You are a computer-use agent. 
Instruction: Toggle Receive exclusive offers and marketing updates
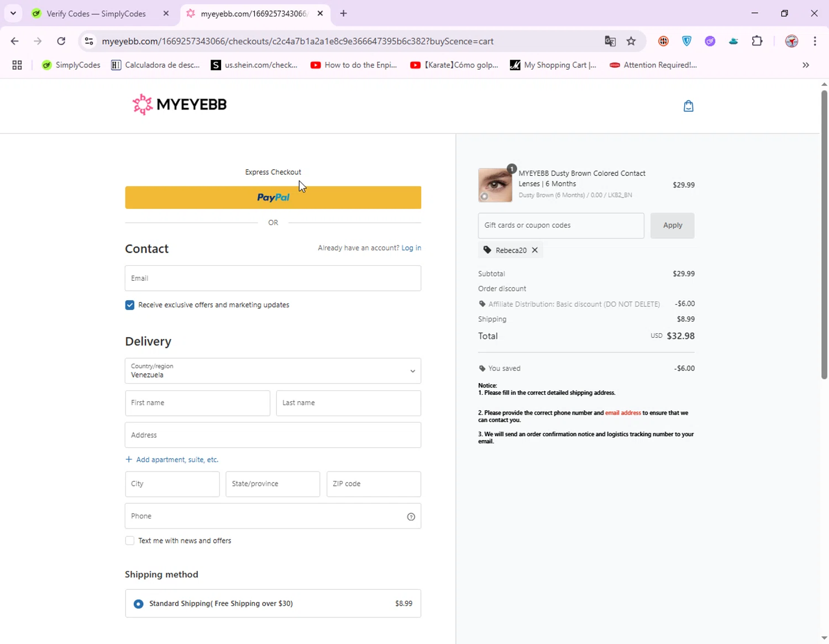click(x=130, y=305)
